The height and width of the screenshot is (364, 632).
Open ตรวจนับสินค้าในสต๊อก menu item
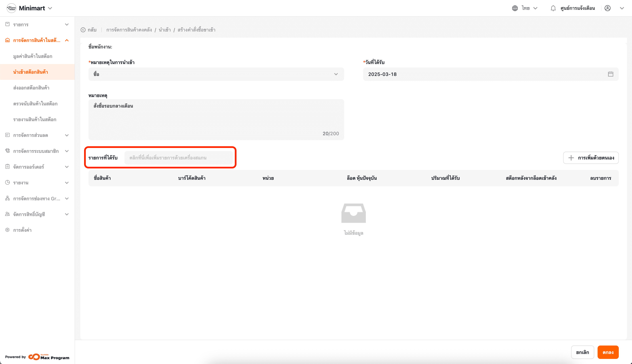(x=35, y=104)
